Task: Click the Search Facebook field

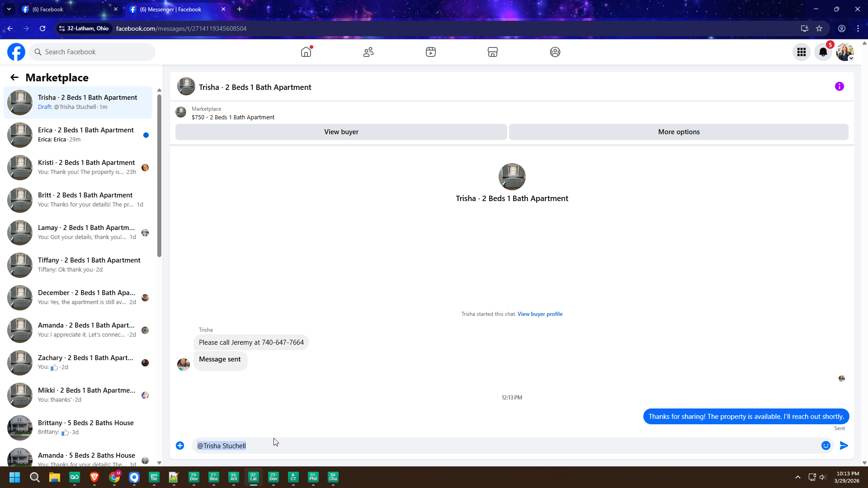Action: point(93,52)
